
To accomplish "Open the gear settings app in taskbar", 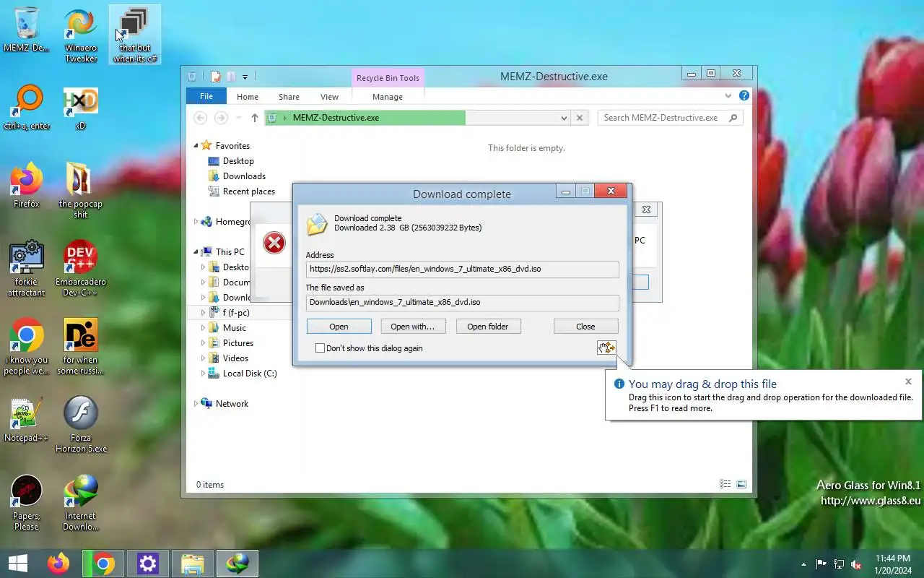I will tap(148, 563).
